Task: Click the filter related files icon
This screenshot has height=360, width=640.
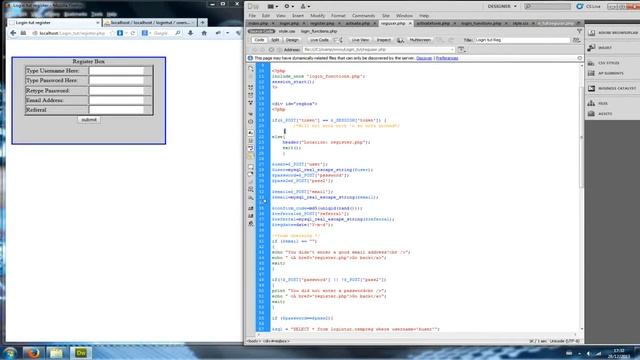Action: [x=579, y=31]
